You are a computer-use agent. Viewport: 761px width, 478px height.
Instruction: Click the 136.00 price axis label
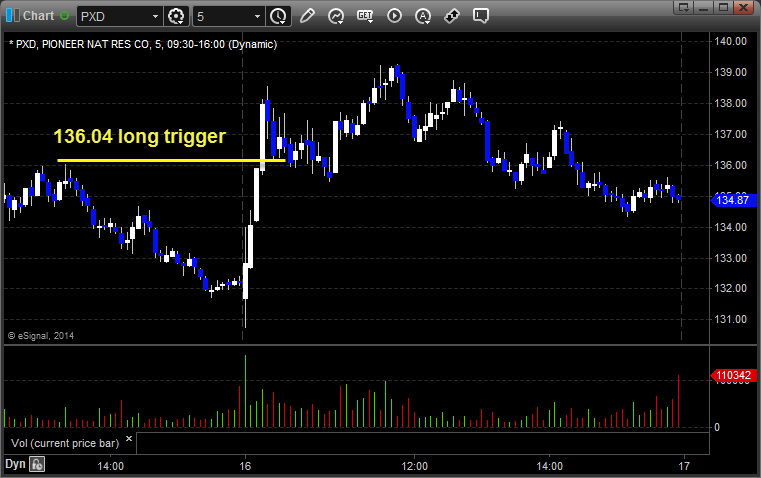coord(730,165)
